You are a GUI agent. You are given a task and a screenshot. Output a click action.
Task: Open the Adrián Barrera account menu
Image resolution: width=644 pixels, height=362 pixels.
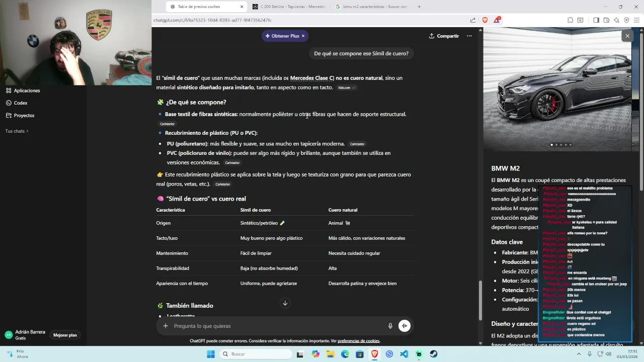coord(25,335)
